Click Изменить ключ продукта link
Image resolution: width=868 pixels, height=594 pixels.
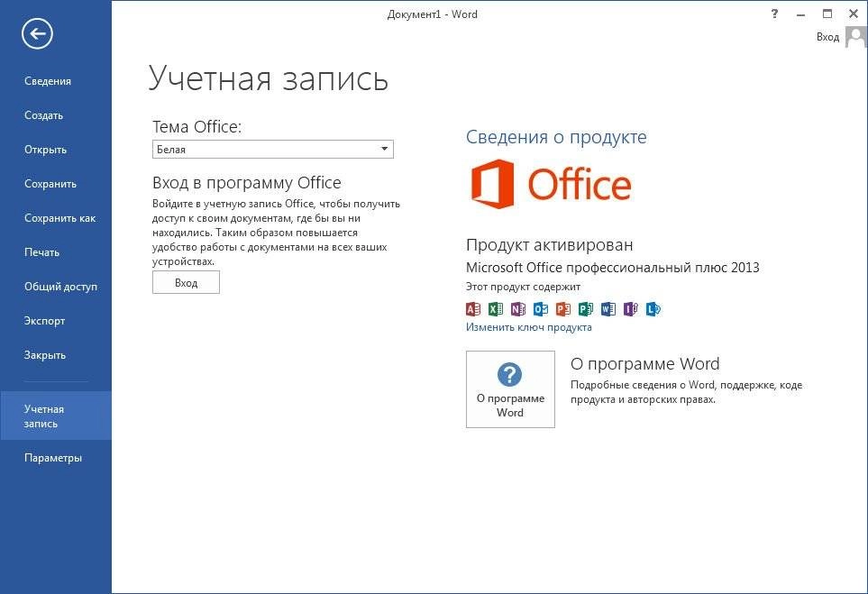click(x=529, y=327)
